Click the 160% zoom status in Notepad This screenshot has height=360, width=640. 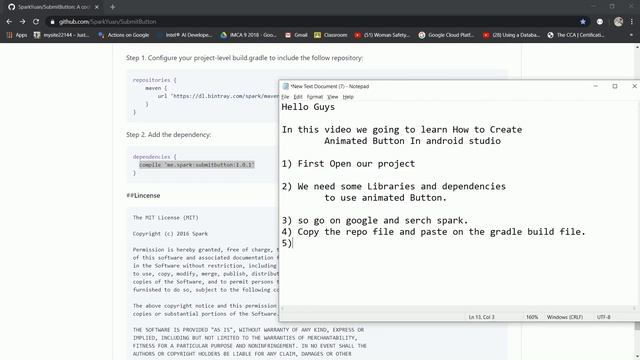coord(532,317)
